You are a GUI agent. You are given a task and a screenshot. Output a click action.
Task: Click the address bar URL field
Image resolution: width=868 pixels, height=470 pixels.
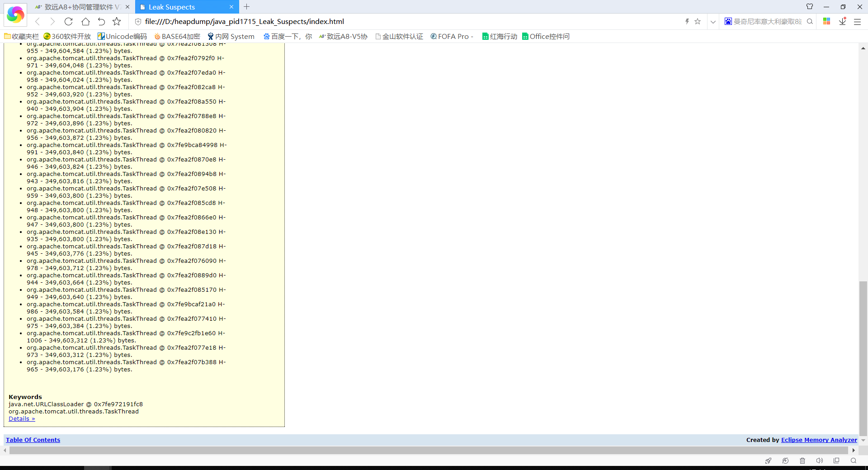pos(407,21)
